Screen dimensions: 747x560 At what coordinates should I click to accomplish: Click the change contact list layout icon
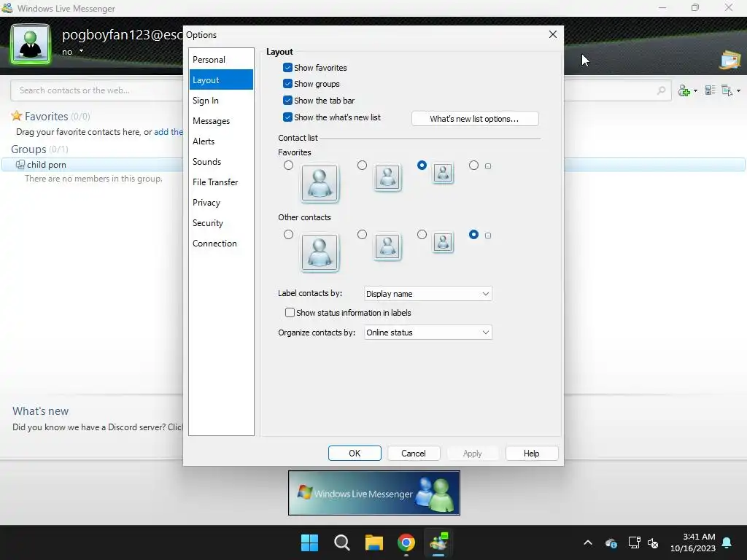(710, 90)
